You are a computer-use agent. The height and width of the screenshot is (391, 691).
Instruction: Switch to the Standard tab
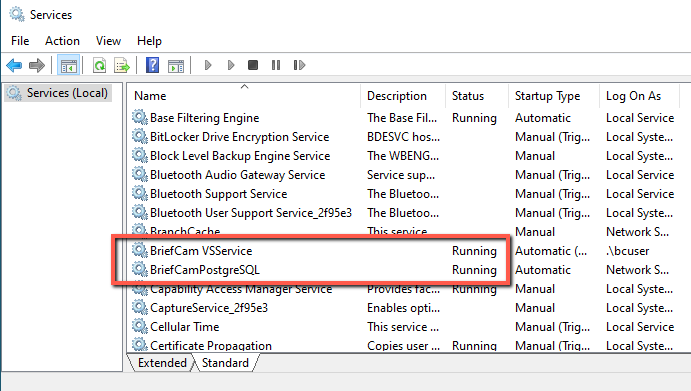tap(225, 363)
